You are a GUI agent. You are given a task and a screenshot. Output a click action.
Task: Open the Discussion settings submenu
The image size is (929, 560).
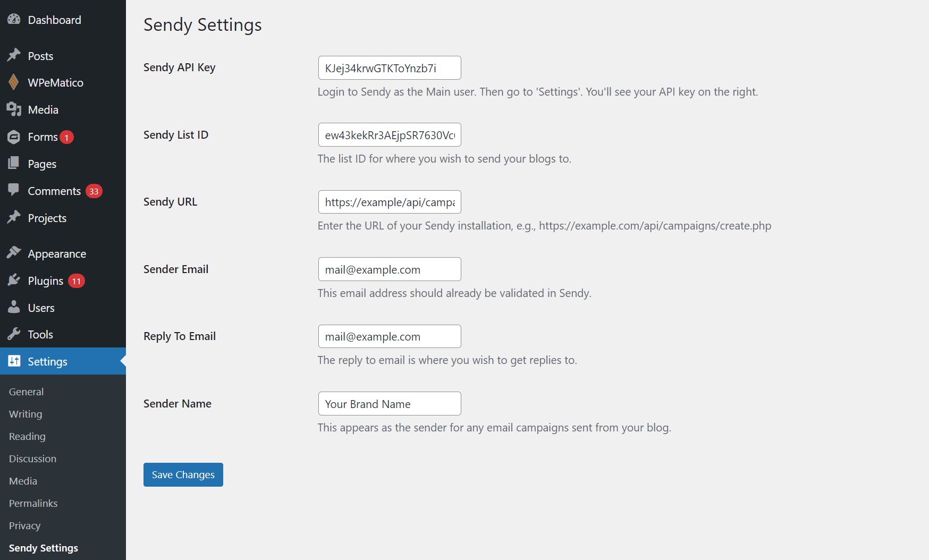click(32, 459)
